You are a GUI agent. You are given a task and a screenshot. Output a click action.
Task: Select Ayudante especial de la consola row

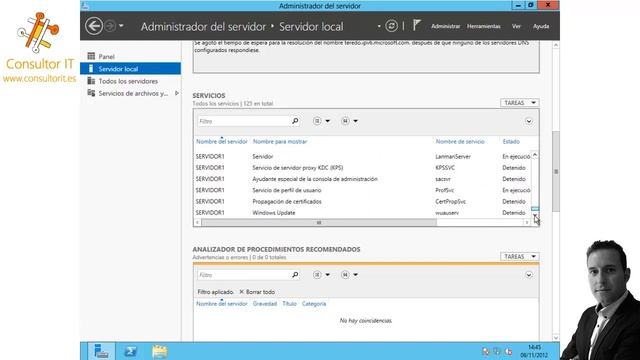tap(362, 179)
